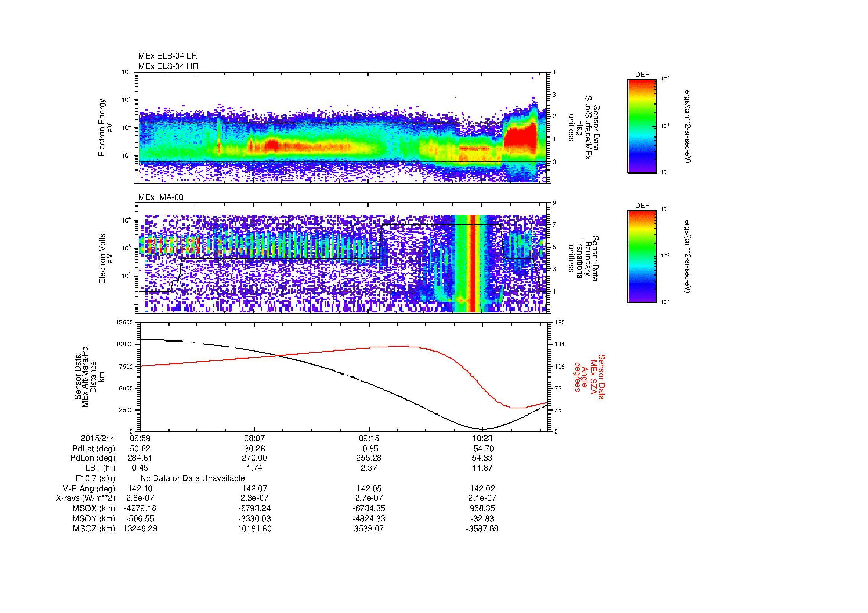Click the 'X-rays (W/m**2)' row label

tap(85, 498)
